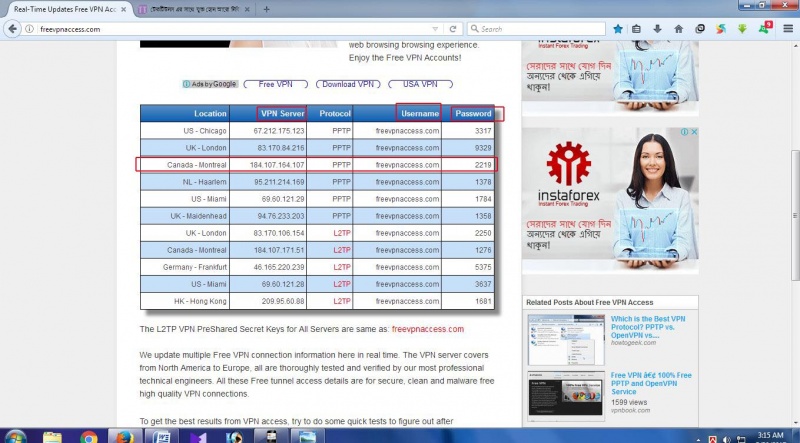This screenshot has height=443, width=800.
Task: Select Canada - Montreal IP 184.107.164.107
Action: [277, 165]
